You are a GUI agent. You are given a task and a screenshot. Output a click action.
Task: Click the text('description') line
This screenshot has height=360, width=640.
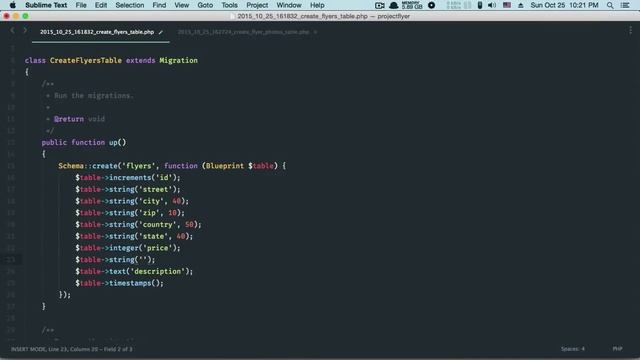[134, 271]
